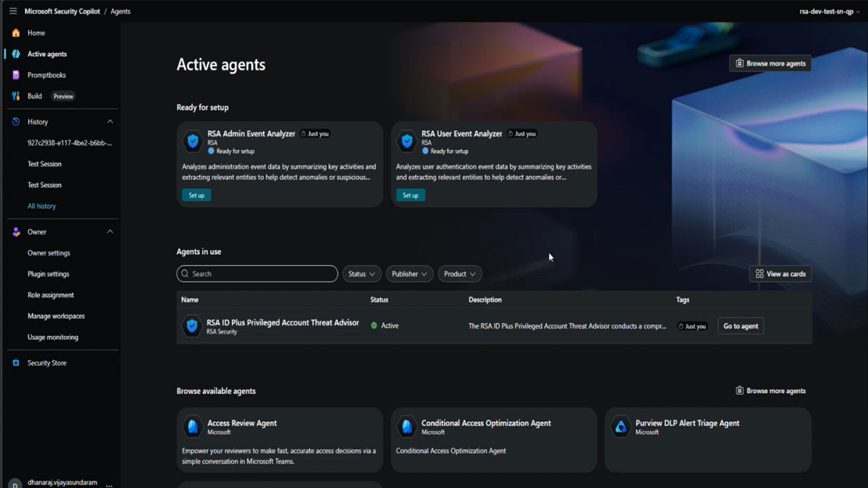Click RSA User Event Analyzer shield icon
This screenshot has height=488, width=868.
tap(407, 141)
